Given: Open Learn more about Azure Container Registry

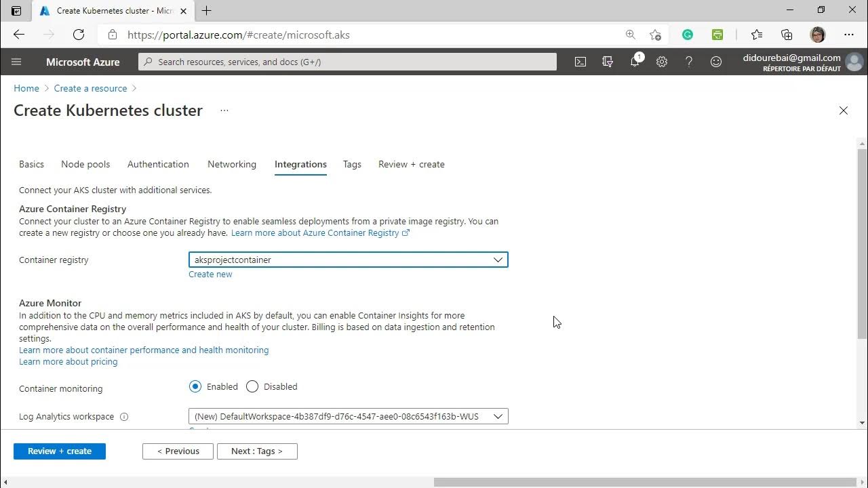Looking at the screenshot, I should coord(320,232).
